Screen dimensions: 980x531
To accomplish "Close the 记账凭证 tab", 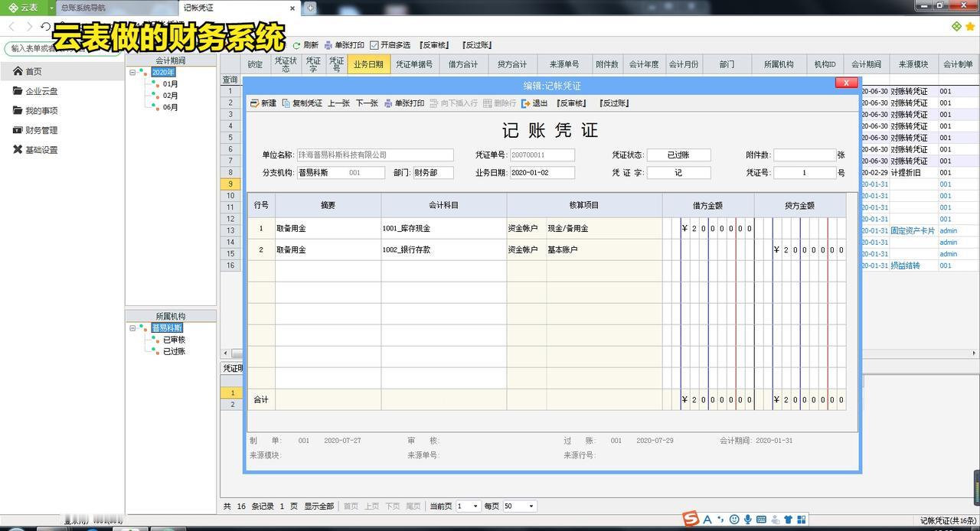I will click(x=292, y=8).
